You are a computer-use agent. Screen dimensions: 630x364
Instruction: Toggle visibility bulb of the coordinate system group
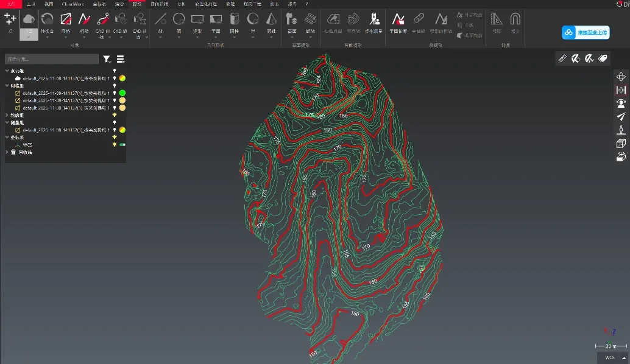click(114, 138)
